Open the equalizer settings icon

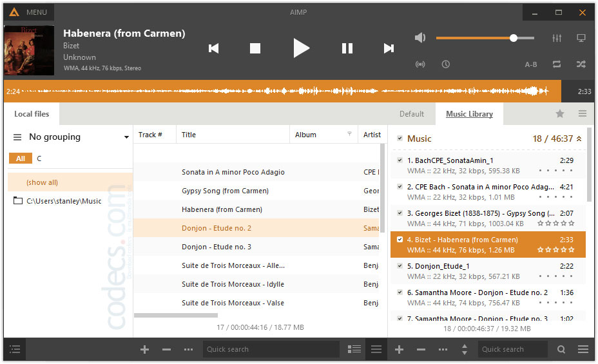click(557, 38)
